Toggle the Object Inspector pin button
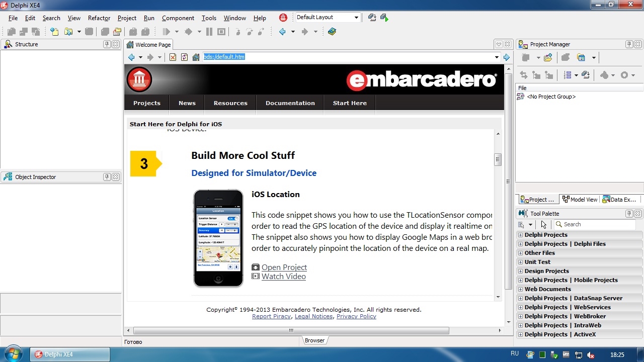The image size is (644, 362). pos(107,177)
